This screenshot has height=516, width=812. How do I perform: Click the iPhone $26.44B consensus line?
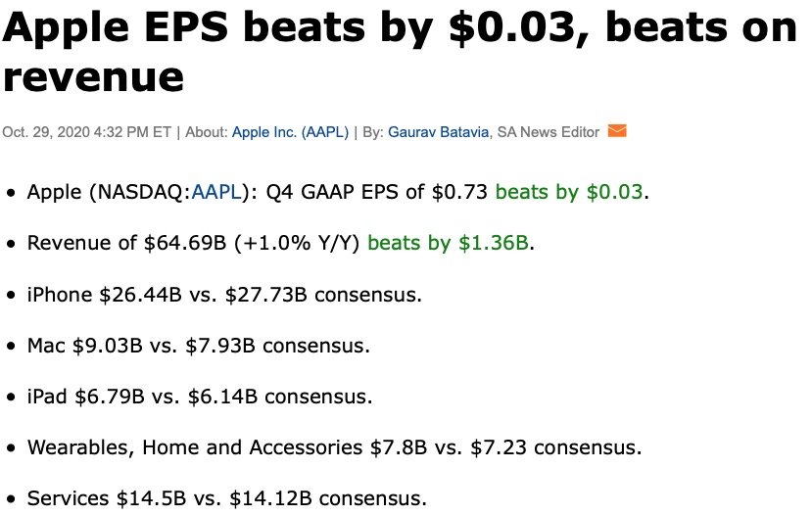tap(224, 295)
